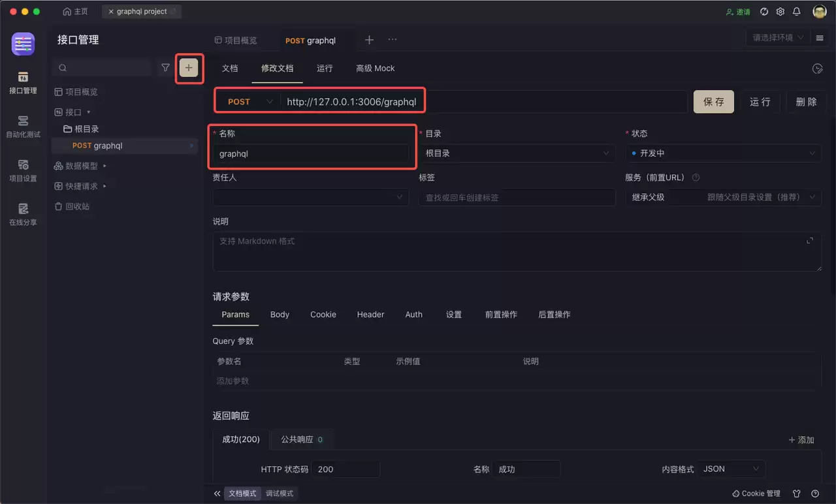Collapse the 接口 tree section
The height and width of the screenshot is (504, 836).
[x=89, y=112]
